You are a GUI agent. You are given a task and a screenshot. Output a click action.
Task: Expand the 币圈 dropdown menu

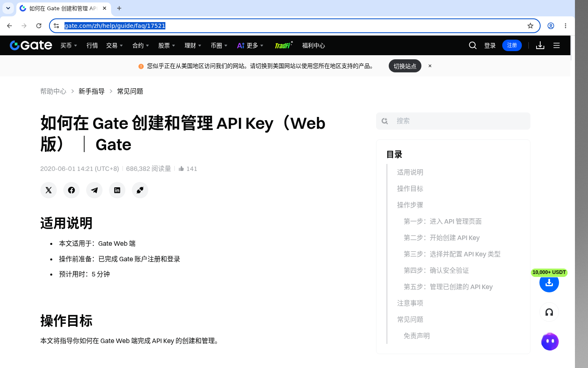[x=219, y=45]
